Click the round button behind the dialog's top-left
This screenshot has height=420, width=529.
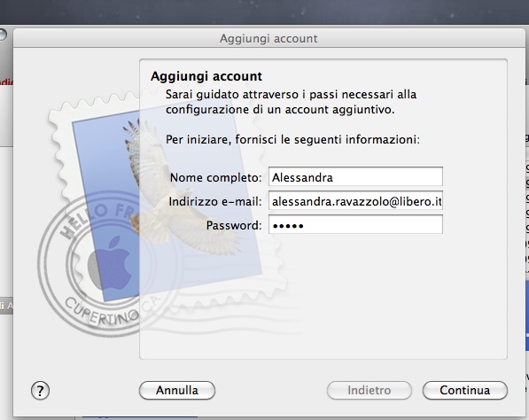[3, 35]
